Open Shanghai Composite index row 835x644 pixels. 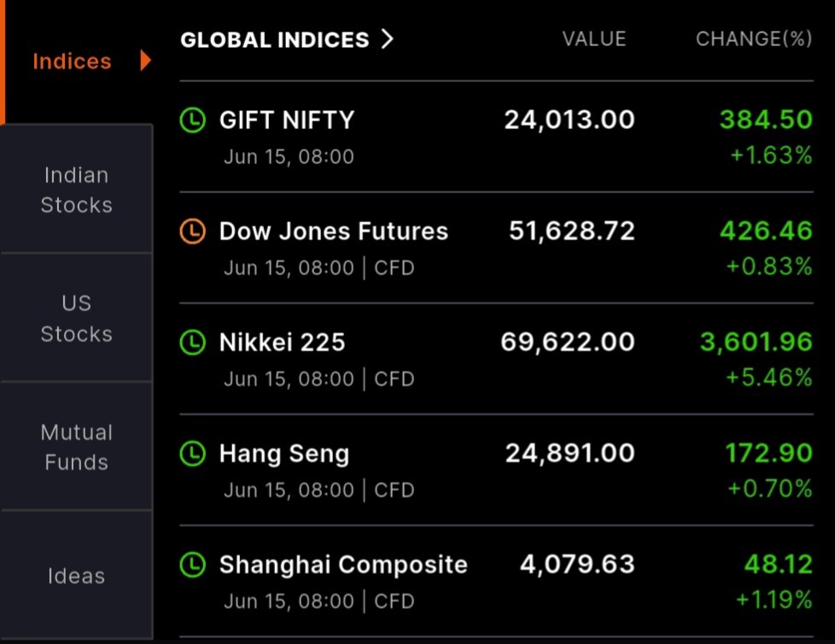pyautogui.click(x=496, y=581)
